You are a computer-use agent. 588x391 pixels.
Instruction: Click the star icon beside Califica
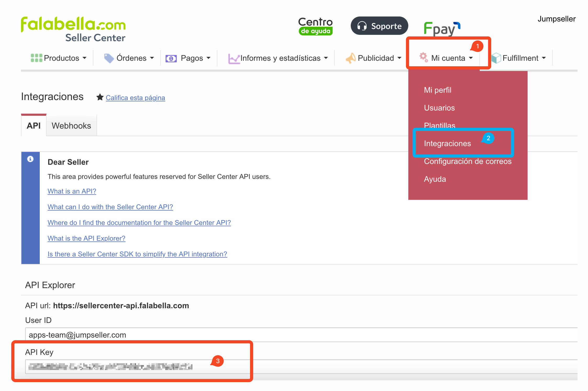[100, 97]
